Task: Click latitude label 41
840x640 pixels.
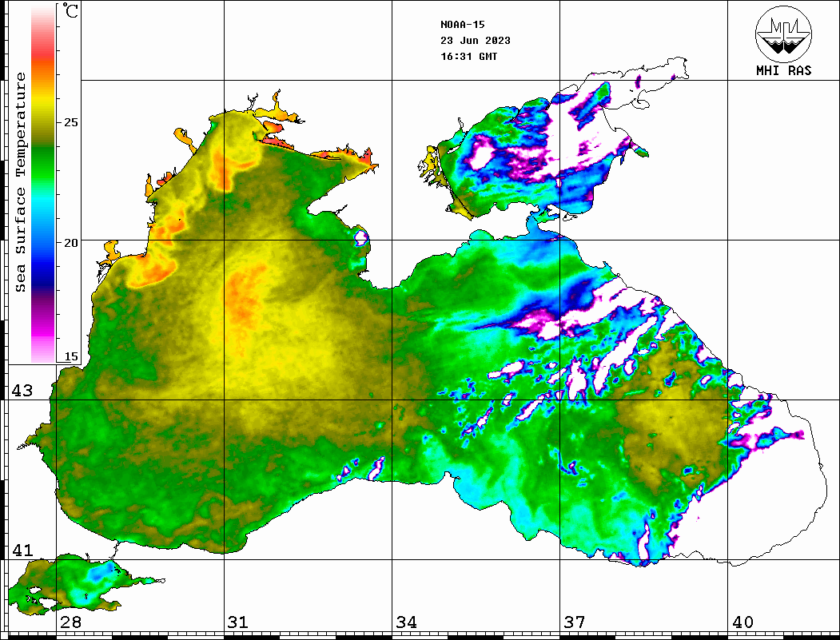Action: (x=22, y=550)
